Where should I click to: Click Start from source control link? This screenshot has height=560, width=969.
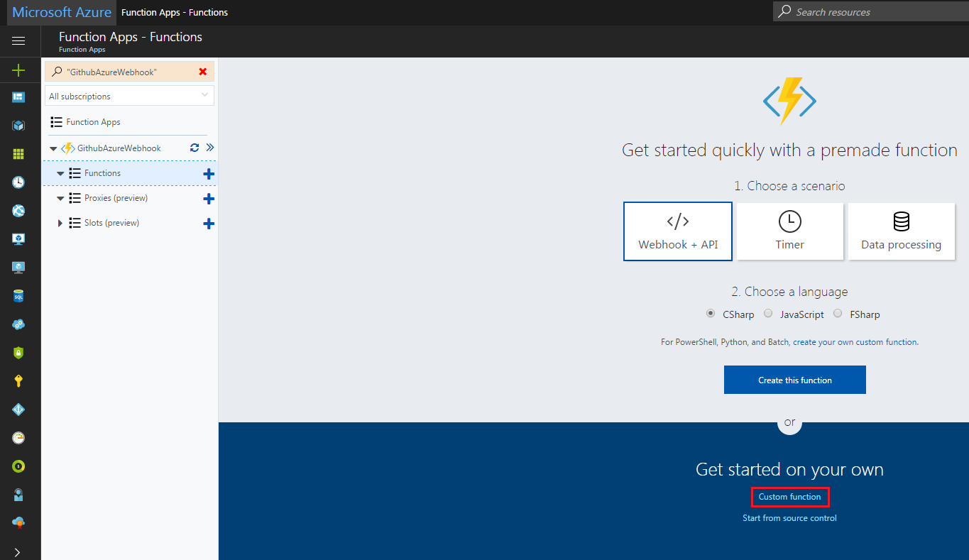(789, 518)
